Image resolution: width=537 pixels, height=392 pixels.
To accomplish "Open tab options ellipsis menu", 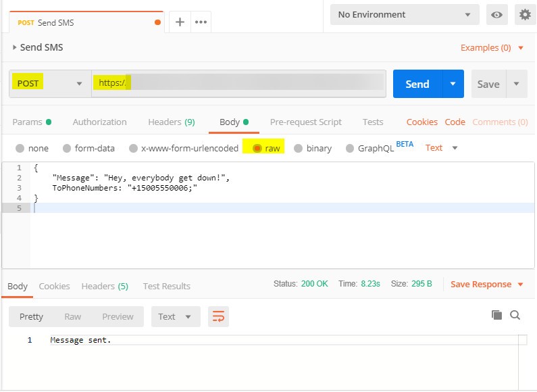I will [201, 22].
